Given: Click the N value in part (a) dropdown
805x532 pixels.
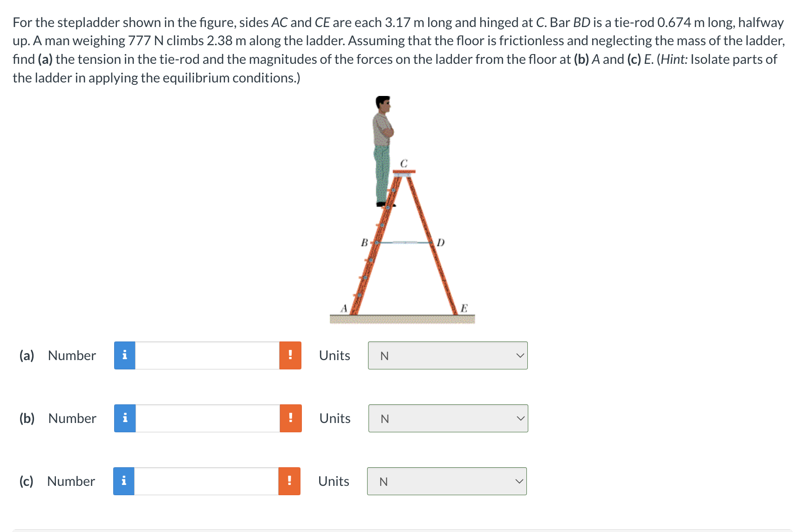Looking at the screenshot, I should [x=384, y=355].
